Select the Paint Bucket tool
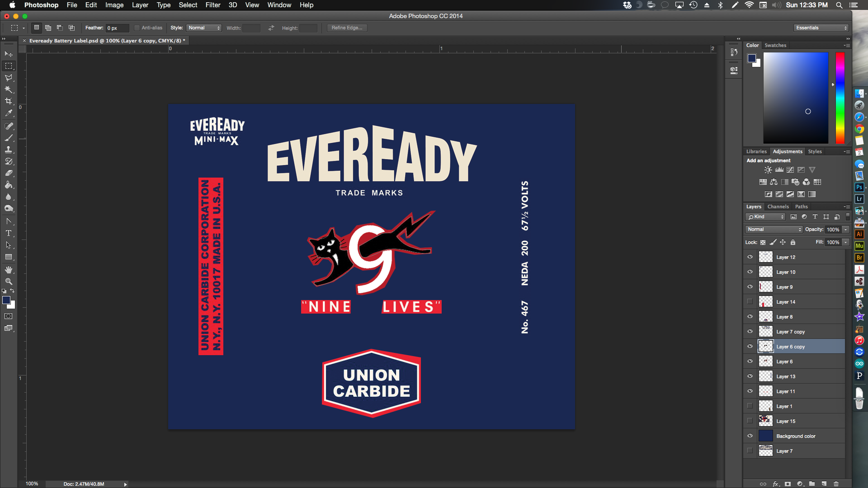868x488 pixels. [9, 185]
